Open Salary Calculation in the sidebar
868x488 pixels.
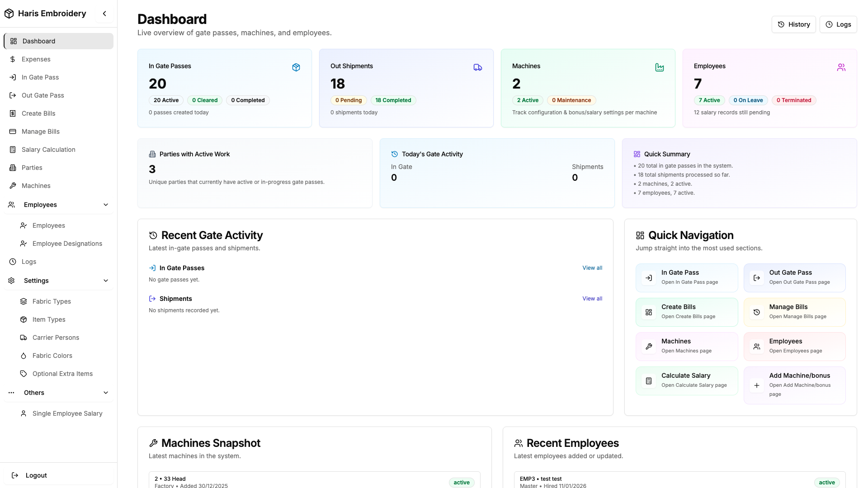point(58,150)
